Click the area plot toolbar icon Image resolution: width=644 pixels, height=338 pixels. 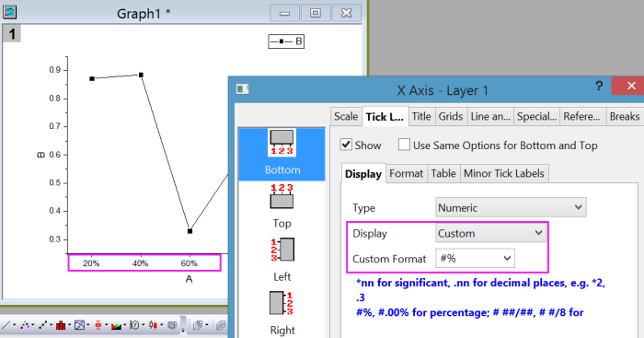coord(116,325)
